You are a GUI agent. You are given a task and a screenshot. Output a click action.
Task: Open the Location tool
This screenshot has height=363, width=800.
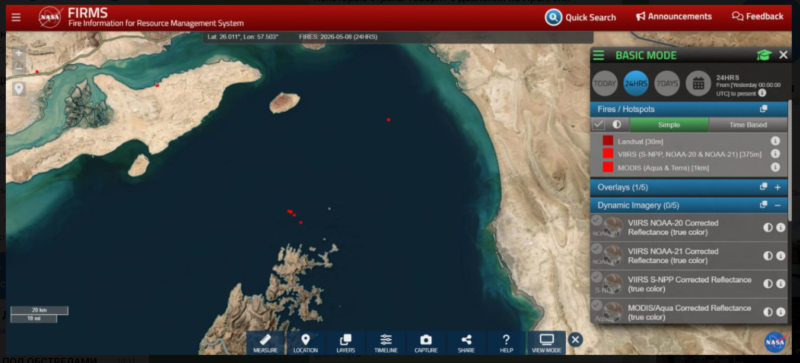(x=305, y=343)
